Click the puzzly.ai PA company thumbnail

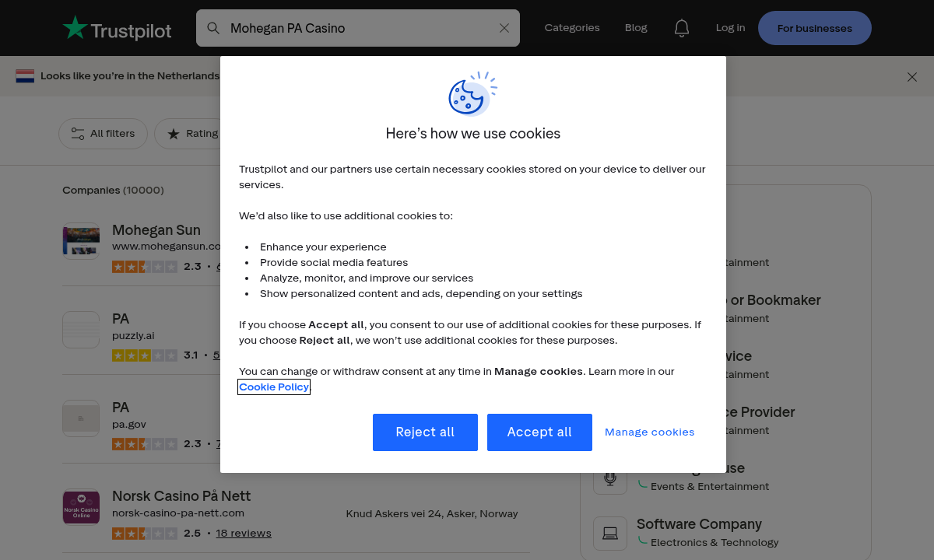[x=81, y=330]
